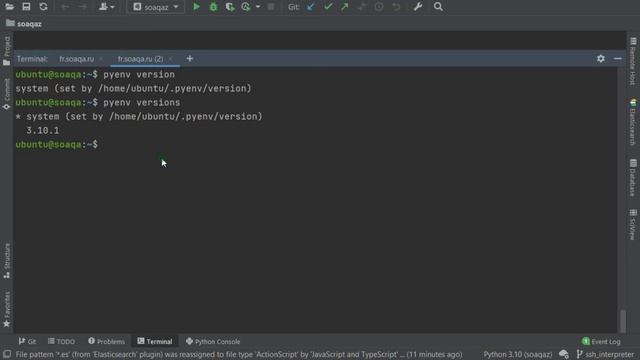640x360 pixels.
Task: Switch to the fr.soaqa.ru terminal tab
Action: click(76, 59)
